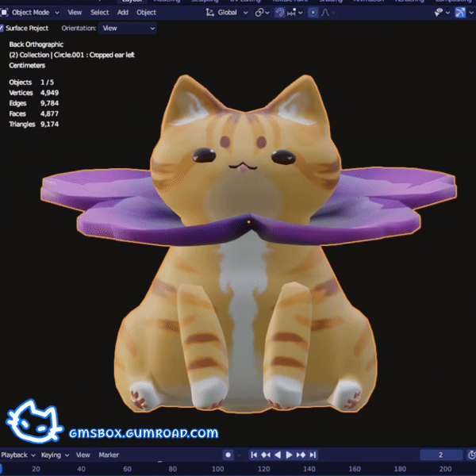Viewport: 476px width, 476px height.
Task: Click the orange origin point on the collar
Action: click(x=249, y=222)
